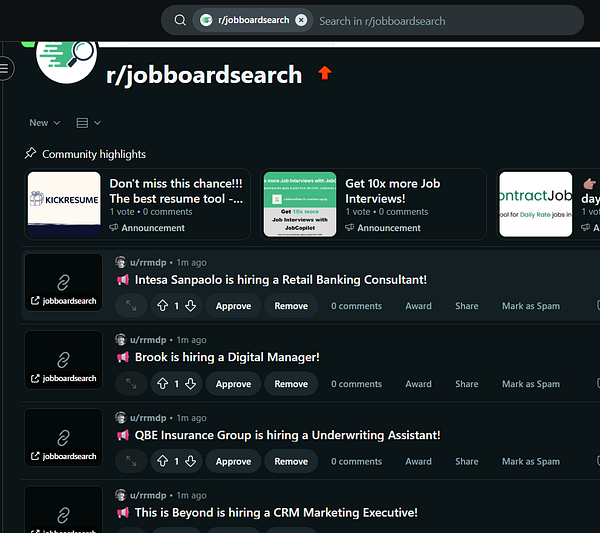
Task: Open the hamburger side menu button
Action: 5,68
